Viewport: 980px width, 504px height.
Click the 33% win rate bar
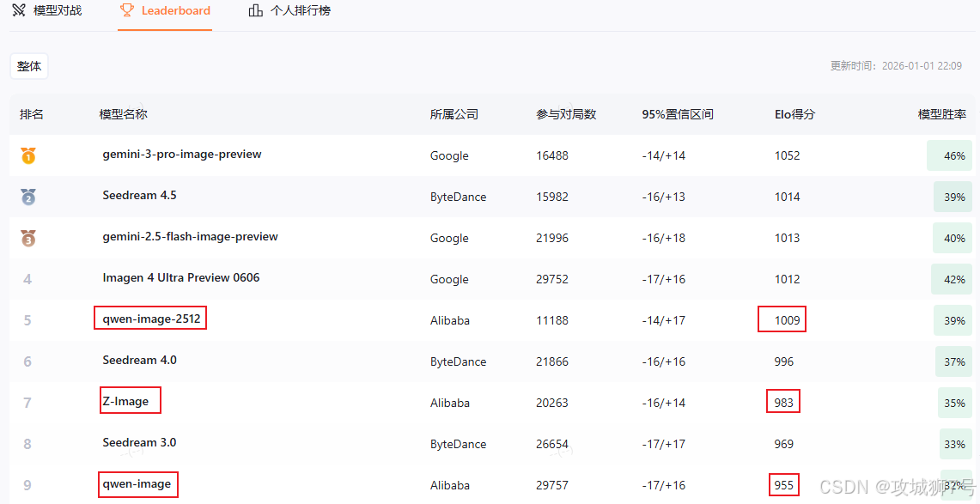point(956,444)
